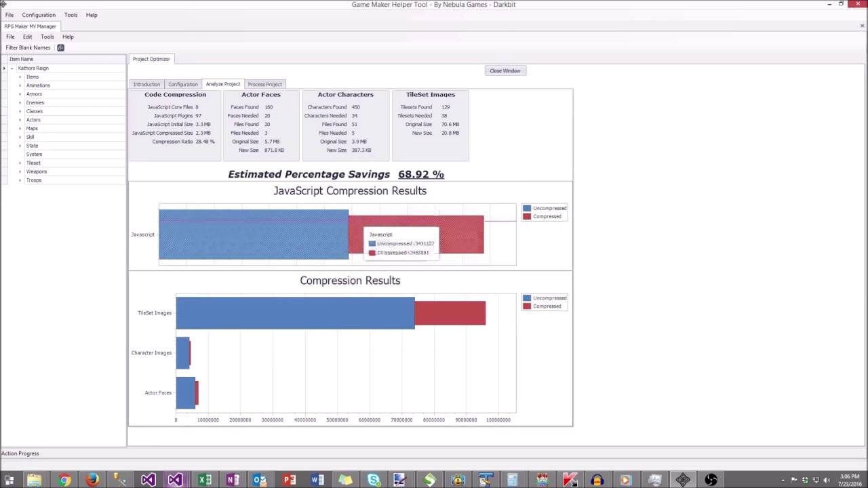The width and height of the screenshot is (868, 488).
Task: Click the Filter Blank Names button
Action: pos(28,47)
